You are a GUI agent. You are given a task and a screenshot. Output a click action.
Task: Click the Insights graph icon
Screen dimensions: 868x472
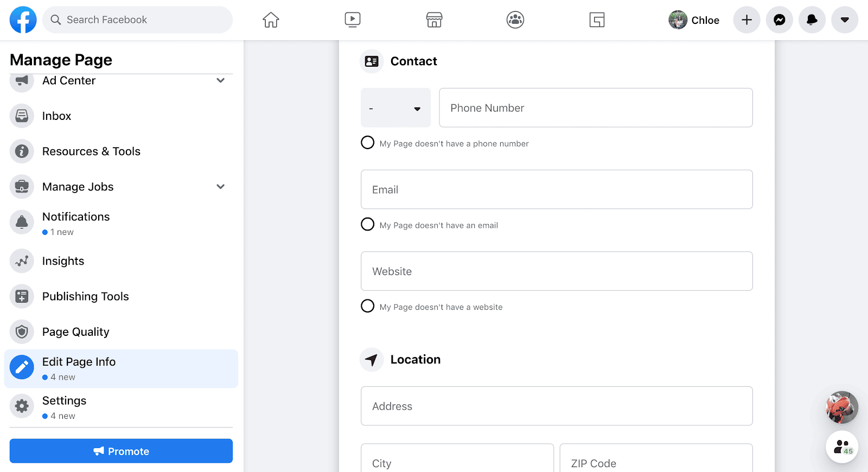click(22, 261)
